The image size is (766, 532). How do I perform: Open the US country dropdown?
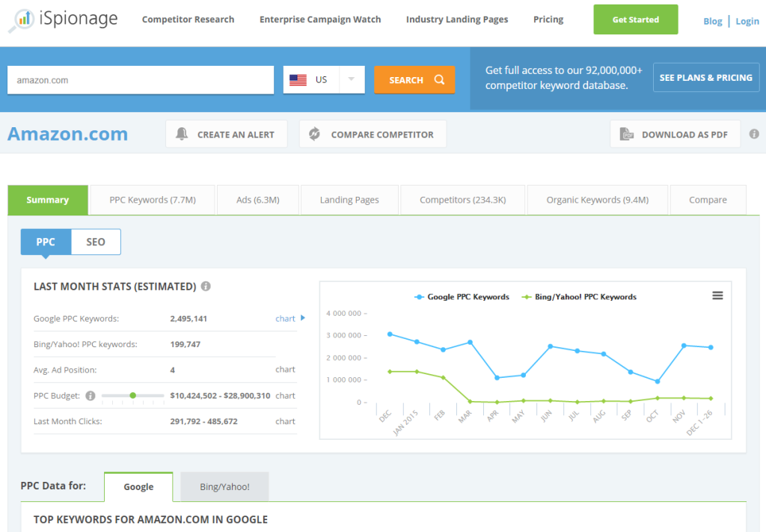[x=324, y=79]
